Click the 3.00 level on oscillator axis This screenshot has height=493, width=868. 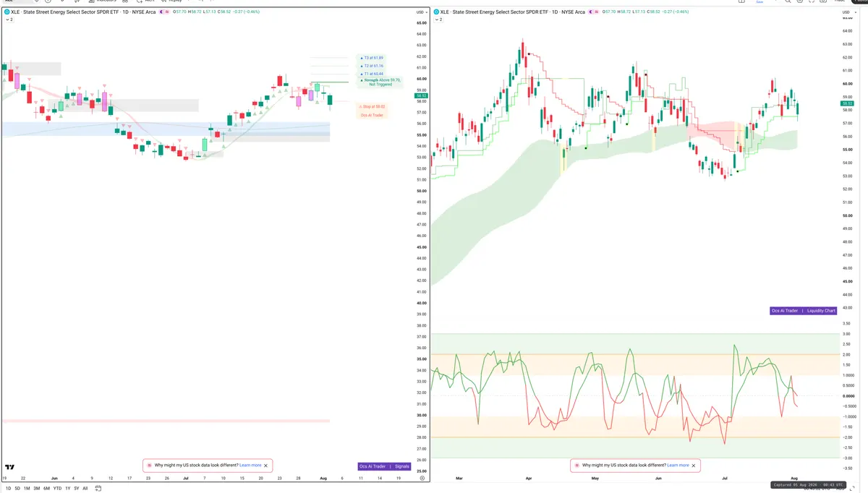846,334
